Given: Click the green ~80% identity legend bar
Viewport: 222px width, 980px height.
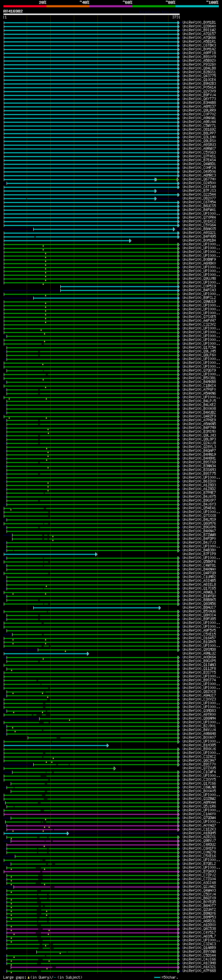Looking at the screenshot, I should click(x=154, y=6).
